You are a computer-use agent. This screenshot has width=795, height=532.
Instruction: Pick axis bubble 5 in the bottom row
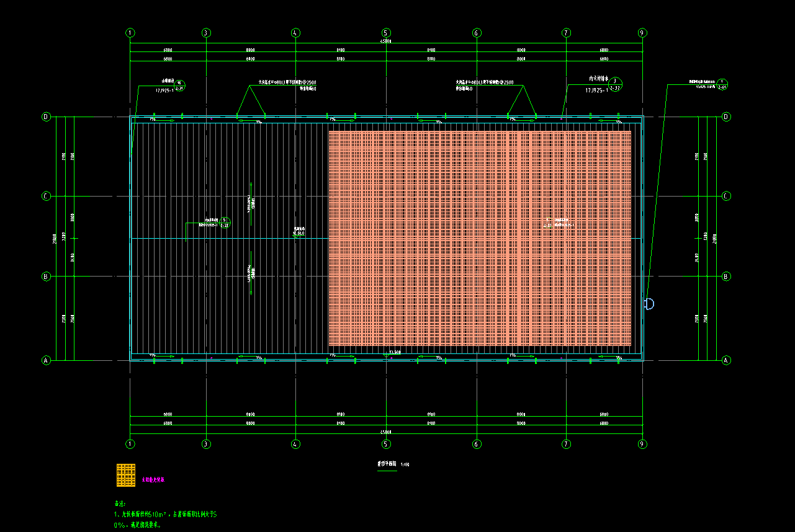pos(386,444)
